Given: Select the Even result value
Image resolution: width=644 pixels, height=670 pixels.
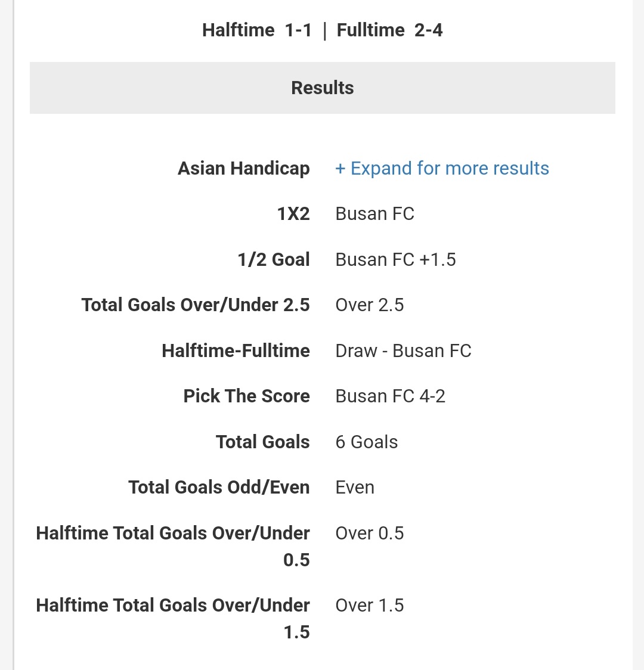Looking at the screenshot, I should pyautogui.click(x=355, y=488).
